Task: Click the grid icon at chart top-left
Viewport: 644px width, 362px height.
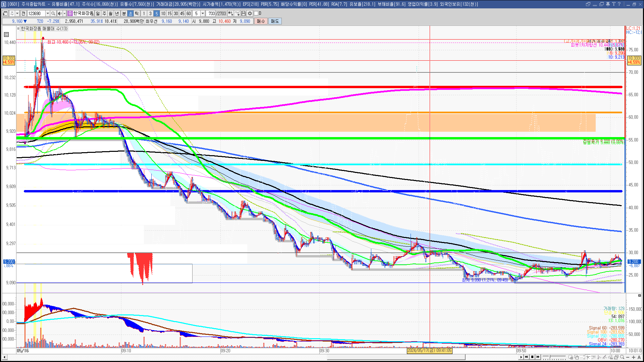Action: point(6,35)
